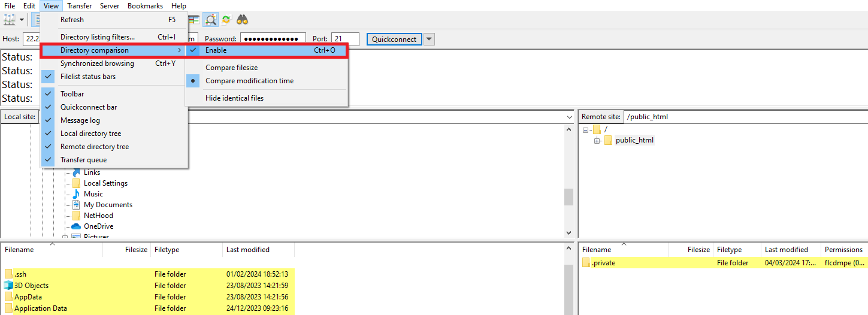Select the .private remote folder

[x=603, y=263]
